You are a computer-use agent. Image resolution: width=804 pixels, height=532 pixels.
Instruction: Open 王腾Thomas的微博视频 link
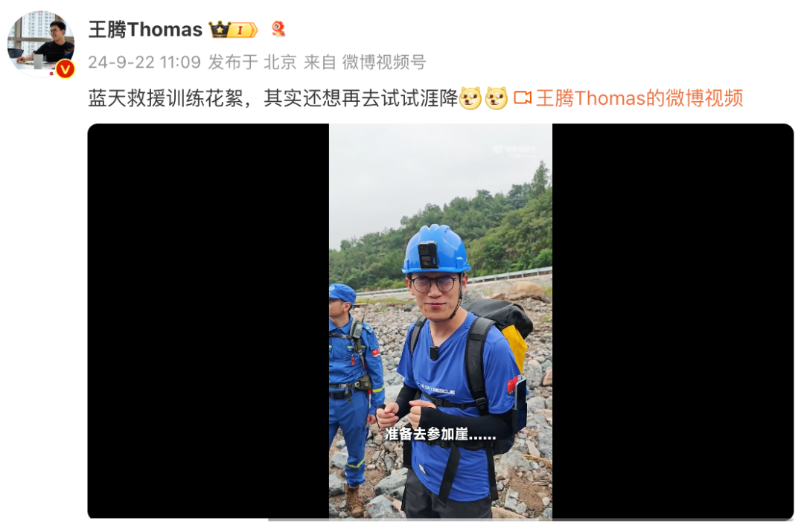639,98
